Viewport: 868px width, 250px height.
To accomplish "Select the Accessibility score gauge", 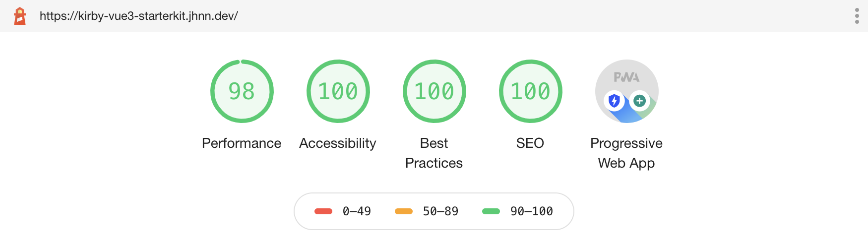I will tap(338, 91).
